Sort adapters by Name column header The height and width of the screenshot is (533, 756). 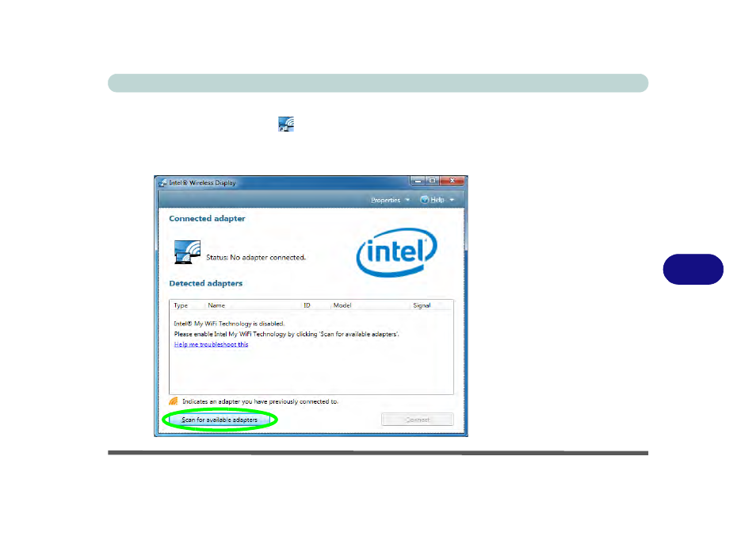[216, 305]
